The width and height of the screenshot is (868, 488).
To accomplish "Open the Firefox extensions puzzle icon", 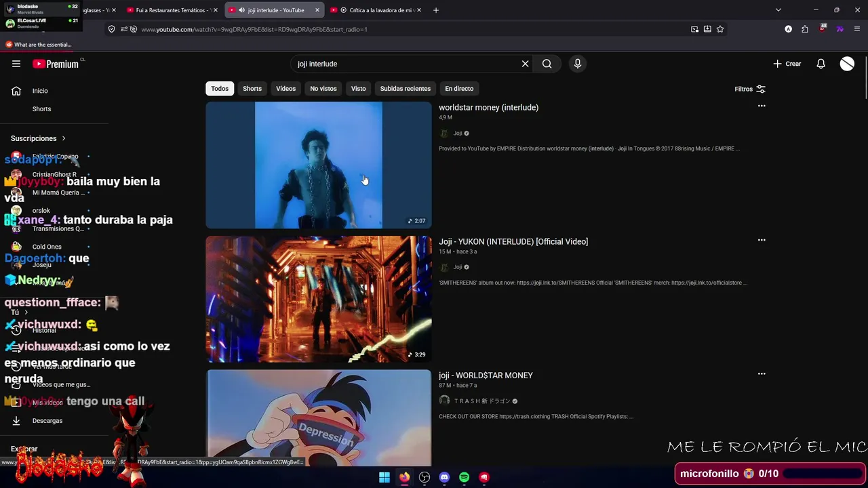I will click(805, 29).
